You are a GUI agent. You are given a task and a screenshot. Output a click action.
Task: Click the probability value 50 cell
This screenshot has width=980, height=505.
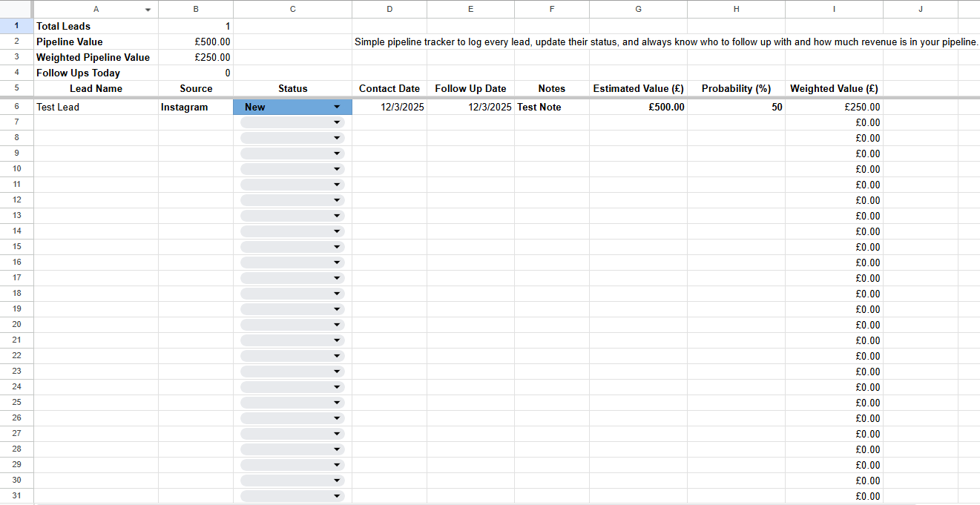pyautogui.click(x=736, y=107)
